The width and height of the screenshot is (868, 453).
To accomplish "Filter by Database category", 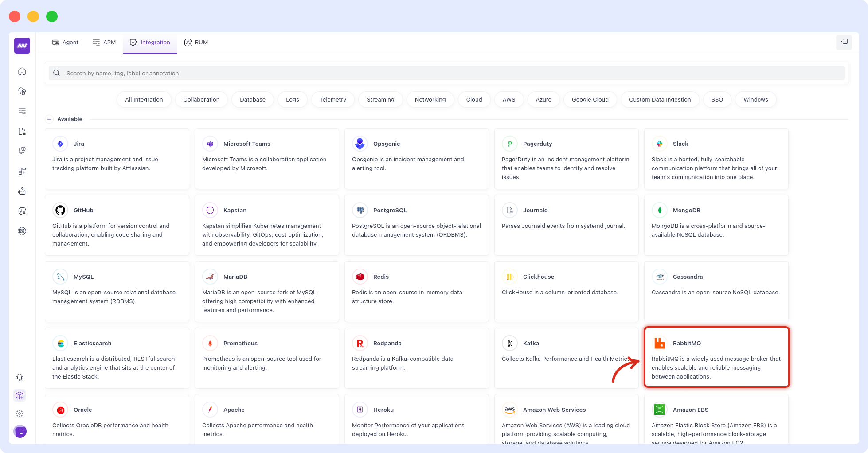I will pos(252,100).
